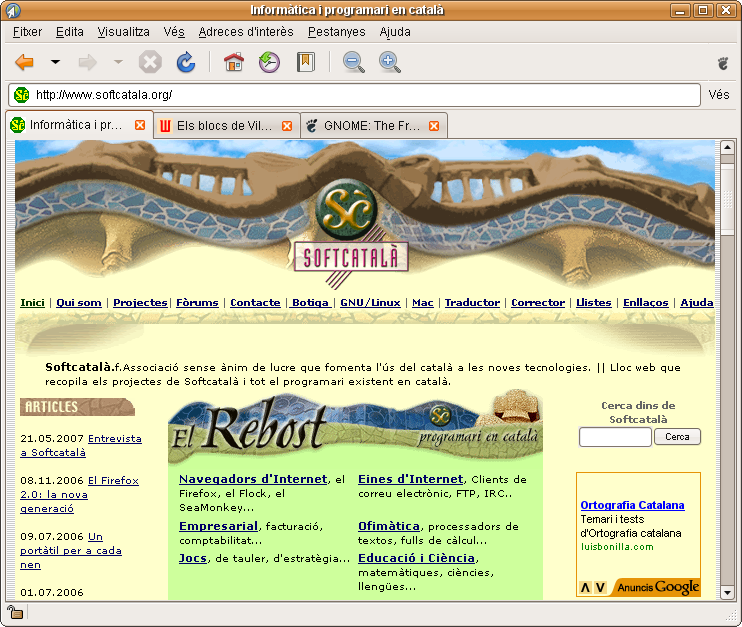The width and height of the screenshot is (742, 627).
Task: Close the Informàtica i pr... tab
Action: [x=140, y=125]
